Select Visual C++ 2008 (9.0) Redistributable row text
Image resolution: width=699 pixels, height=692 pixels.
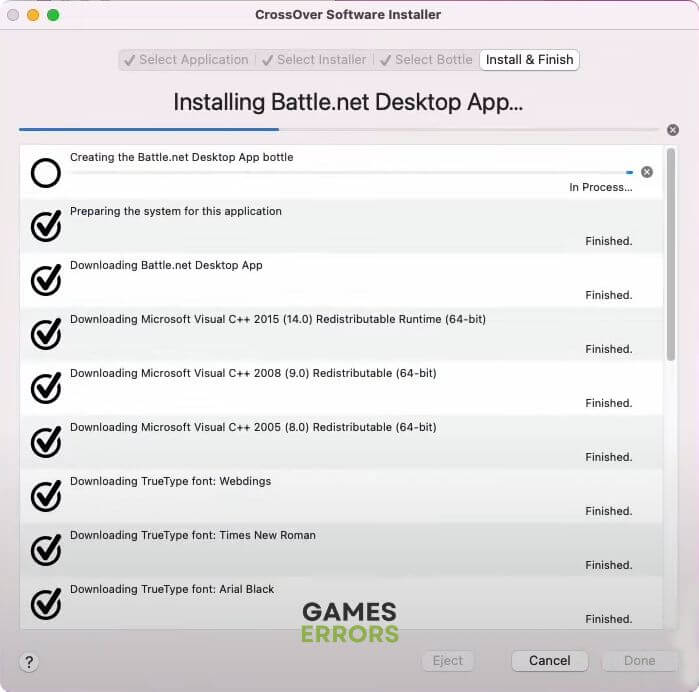[253, 373]
